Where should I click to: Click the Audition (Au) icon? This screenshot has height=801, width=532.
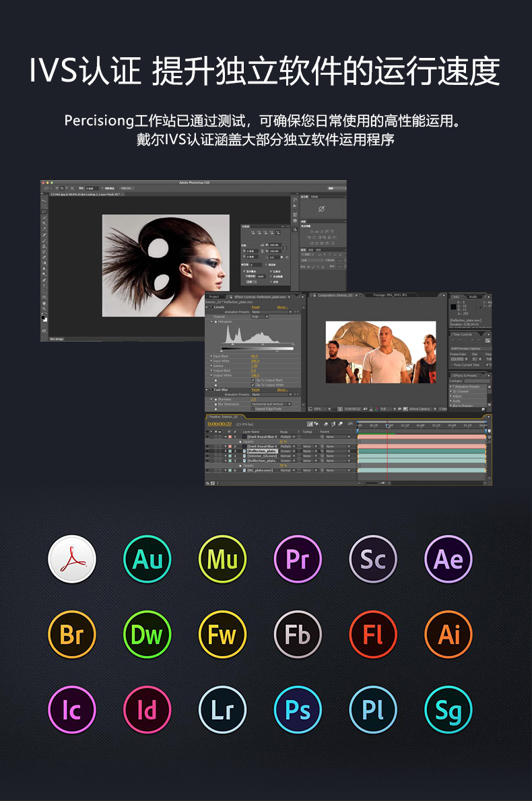[147, 559]
